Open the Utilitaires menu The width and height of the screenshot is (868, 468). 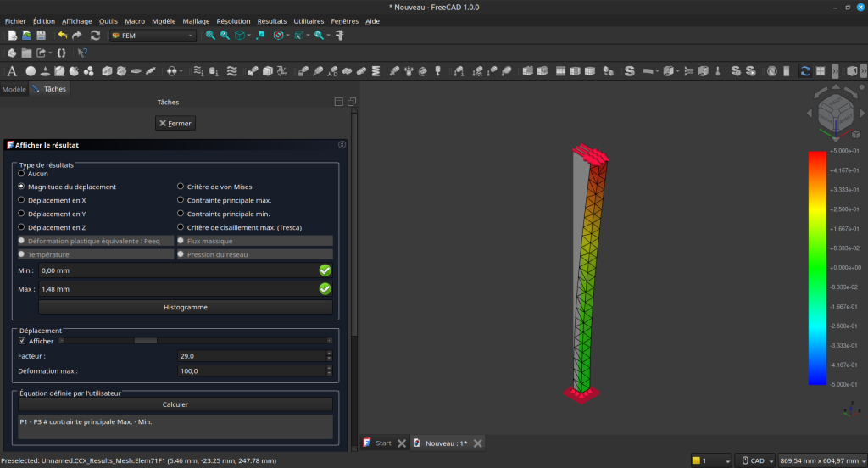point(309,21)
